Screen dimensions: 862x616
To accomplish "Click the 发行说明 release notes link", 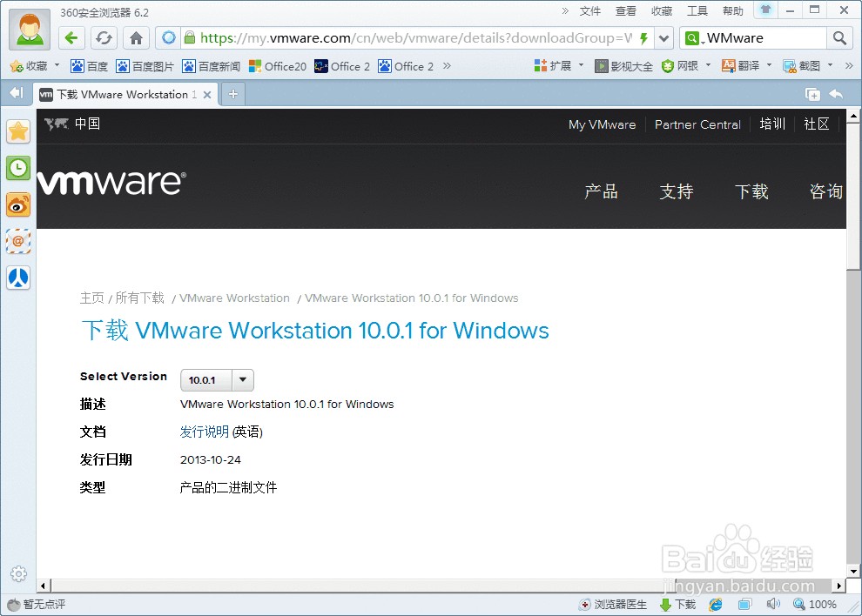I will tap(204, 432).
